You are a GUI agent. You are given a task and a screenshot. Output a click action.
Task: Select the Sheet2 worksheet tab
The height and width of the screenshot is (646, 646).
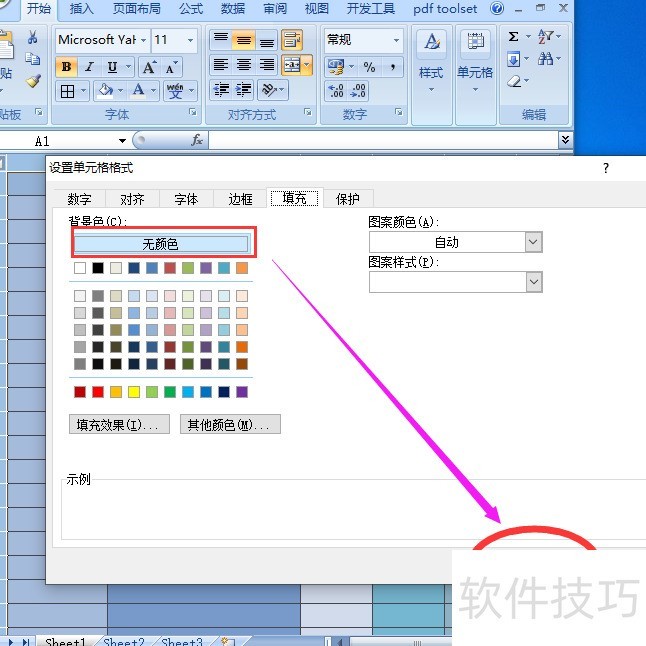124,641
